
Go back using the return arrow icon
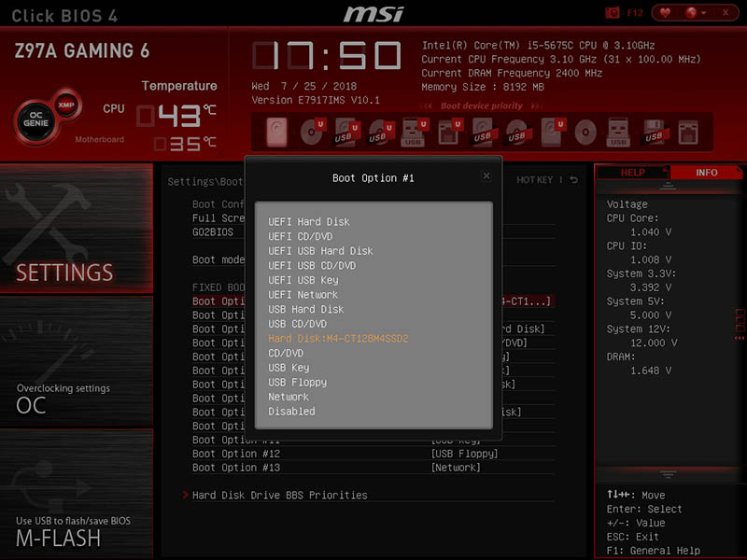coord(574,180)
